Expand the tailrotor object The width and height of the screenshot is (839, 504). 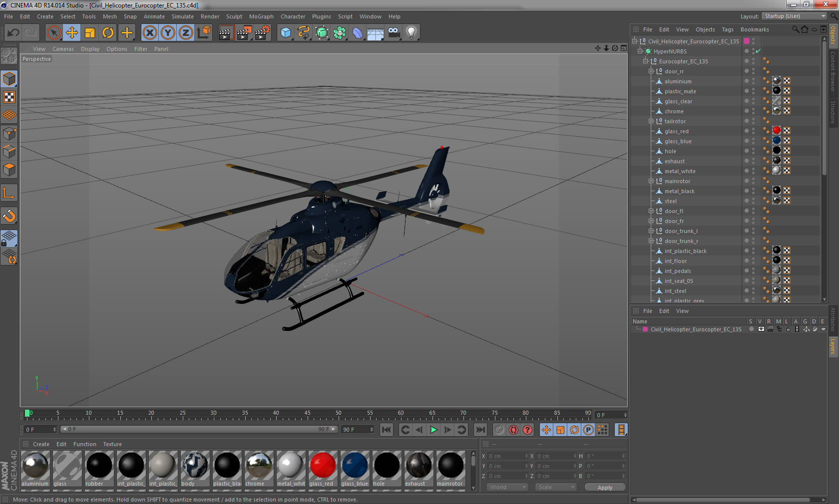(651, 121)
